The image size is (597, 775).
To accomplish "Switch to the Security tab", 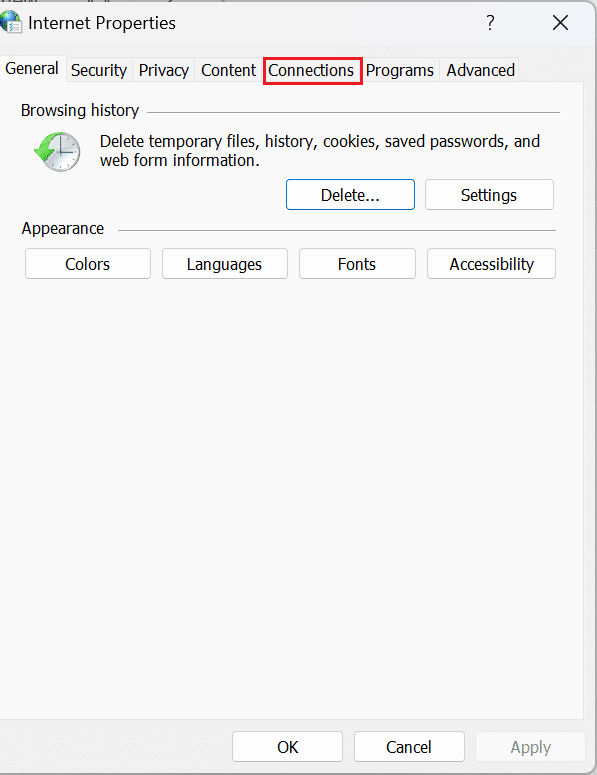I will pyautogui.click(x=99, y=70).
